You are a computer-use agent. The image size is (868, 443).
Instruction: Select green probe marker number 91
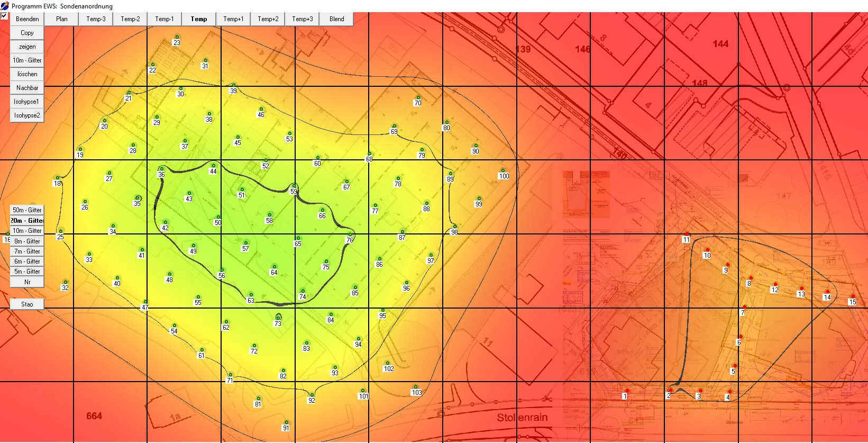286,422
